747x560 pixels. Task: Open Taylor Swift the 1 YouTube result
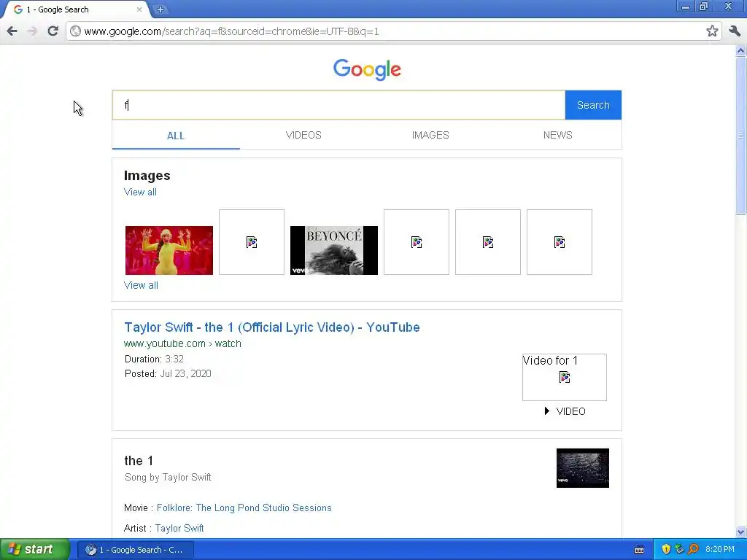coord(272,327)
